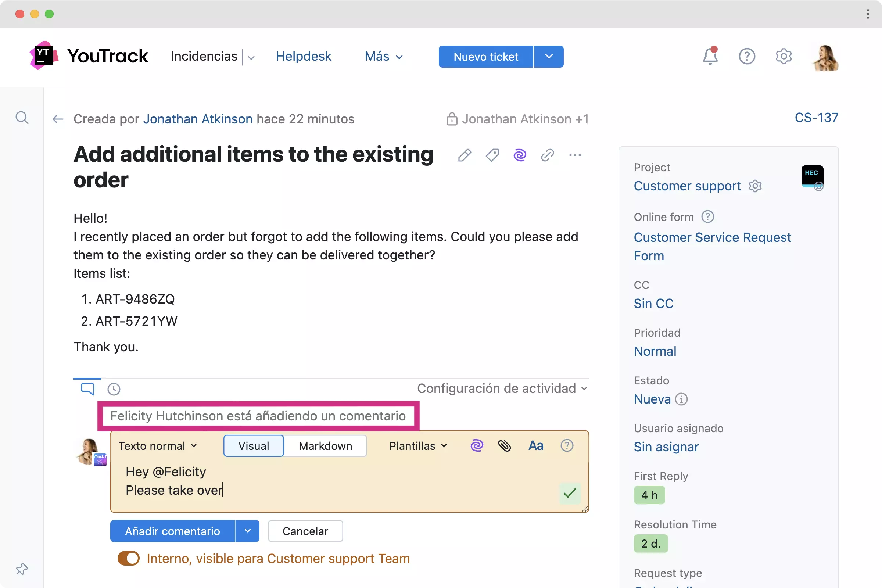Open the Helpdesk menu item

pyautogui.click(x=304, y=56)
